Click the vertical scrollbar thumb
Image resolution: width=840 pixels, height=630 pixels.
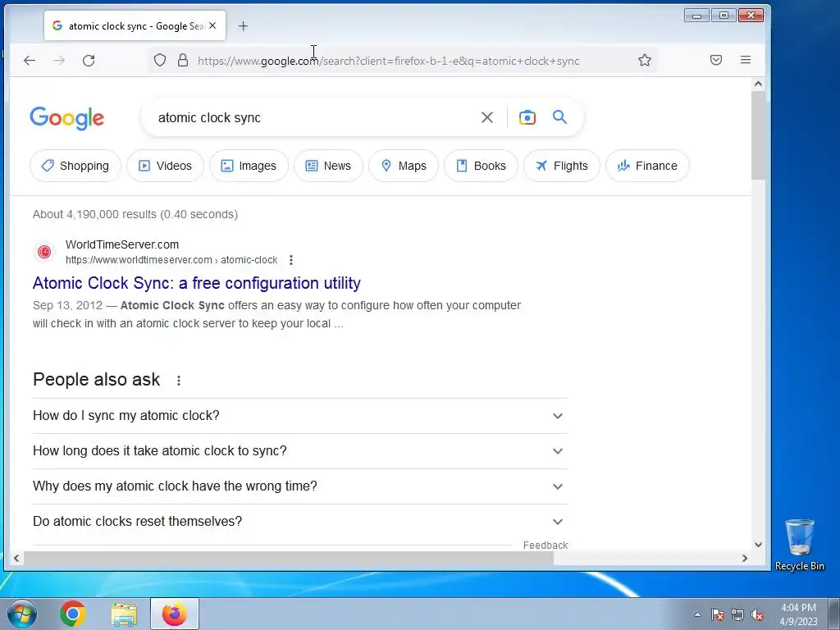point(758,135)
